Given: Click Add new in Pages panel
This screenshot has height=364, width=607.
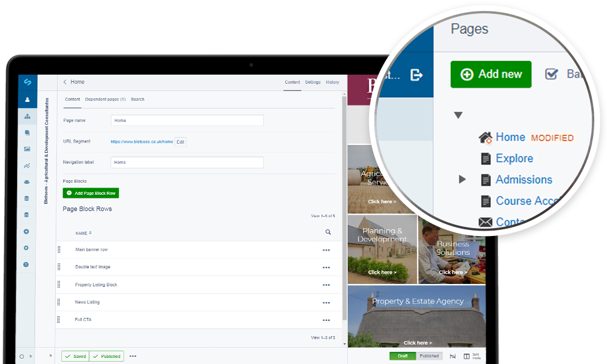Looking at the screenshot, I should [491, 74].
